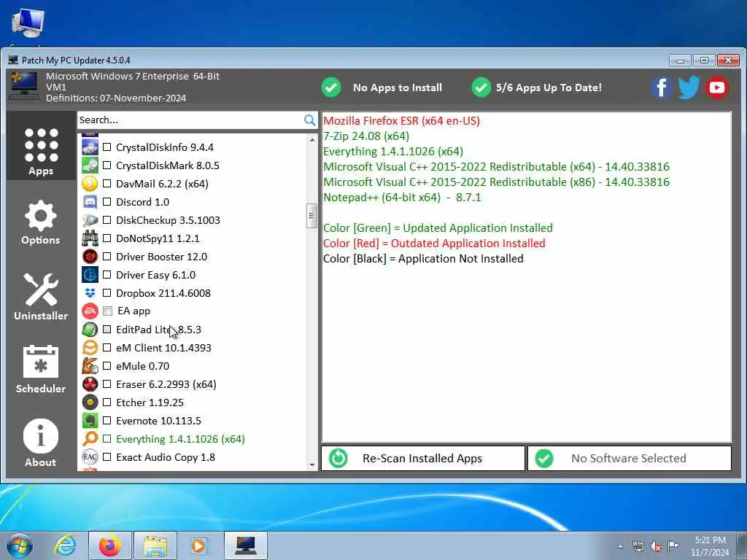Check the Eraser 6.2.2993 checkbox
The height and width of the screenshot is (560, 747).
coord(107,384)
